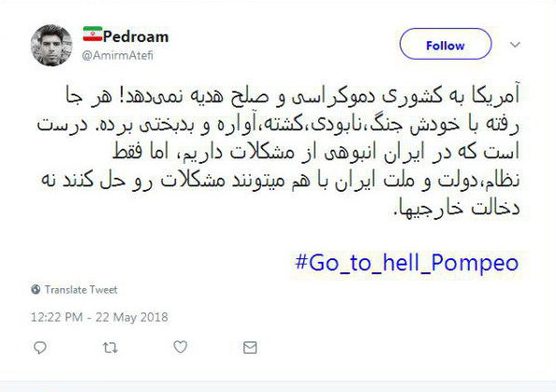Expand the tweet options chevron menu
This screenshot has height=392, width=556.
click(515, 45)
